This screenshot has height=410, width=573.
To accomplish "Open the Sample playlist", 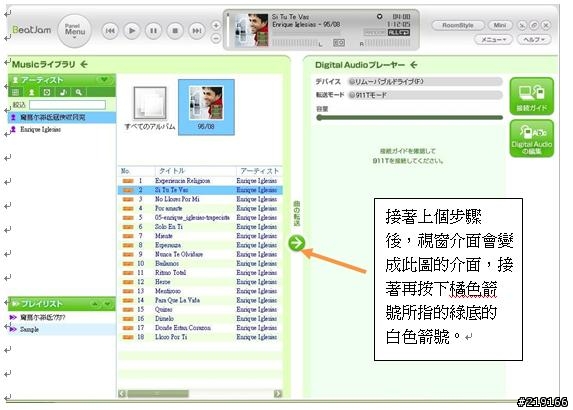I will [62, 329].
